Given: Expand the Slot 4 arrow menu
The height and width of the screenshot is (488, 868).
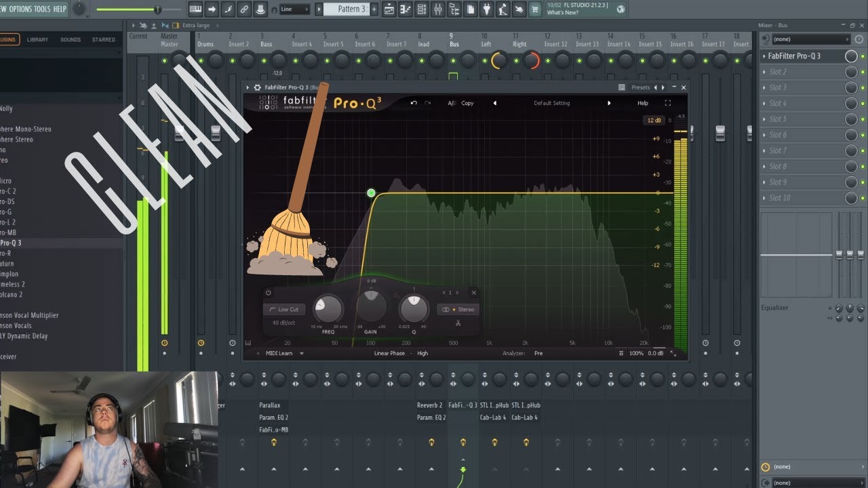Looking at the screenshot, I should (764, 104).
